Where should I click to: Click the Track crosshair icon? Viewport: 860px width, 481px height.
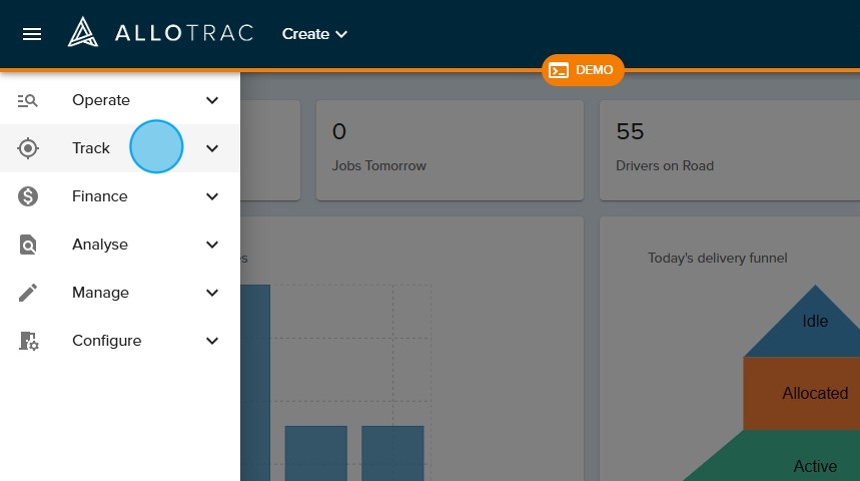coord(28,148)
